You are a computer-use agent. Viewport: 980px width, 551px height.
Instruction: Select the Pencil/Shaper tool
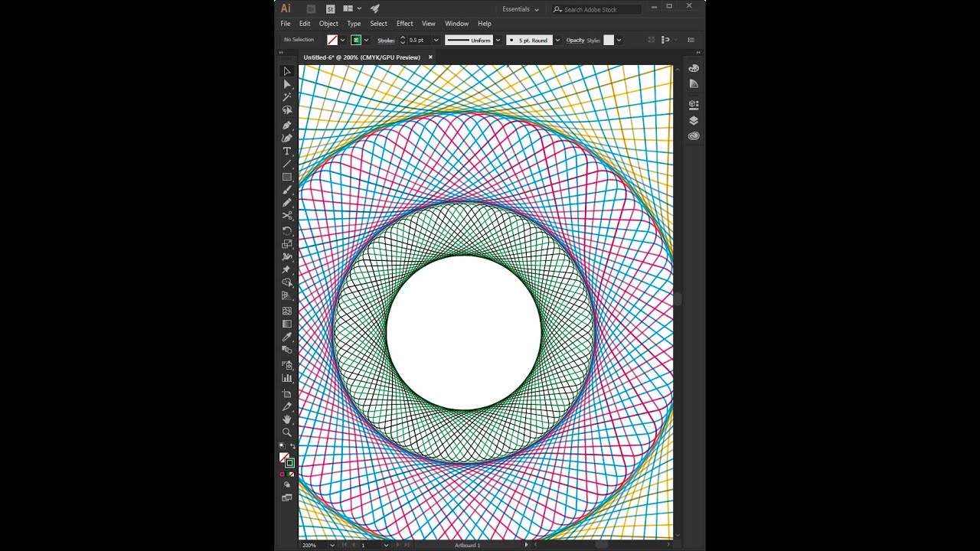click(287, 203)
